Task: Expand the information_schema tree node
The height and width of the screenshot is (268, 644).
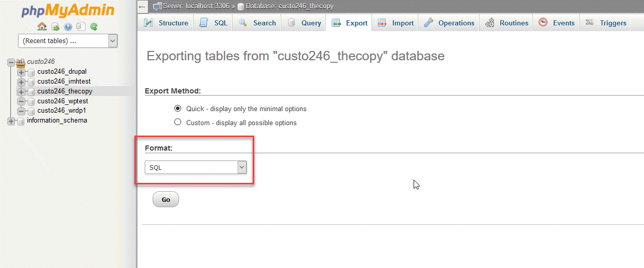Action: click(x=11, y=121)
